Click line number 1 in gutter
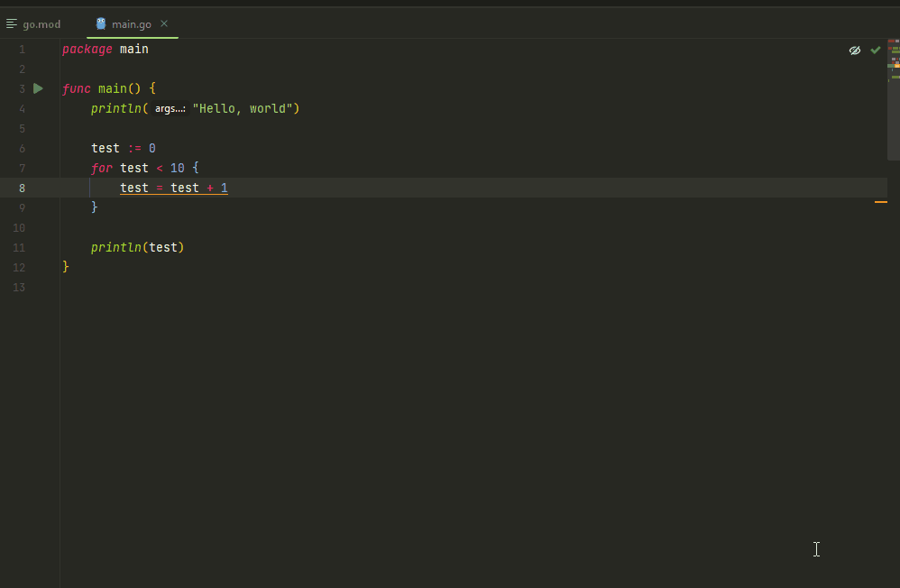This screenshot has height=588, width=900. tap(22, 50)
